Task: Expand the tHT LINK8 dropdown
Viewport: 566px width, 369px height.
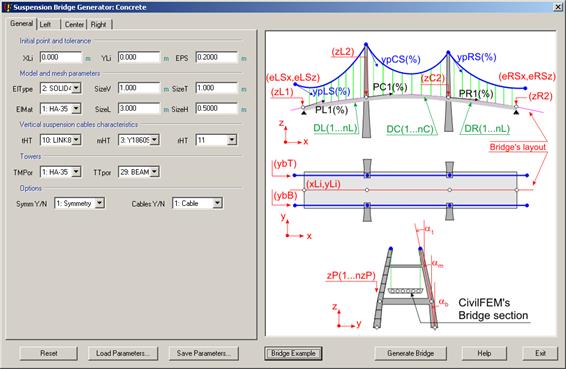Action: (x=76, y=140)
